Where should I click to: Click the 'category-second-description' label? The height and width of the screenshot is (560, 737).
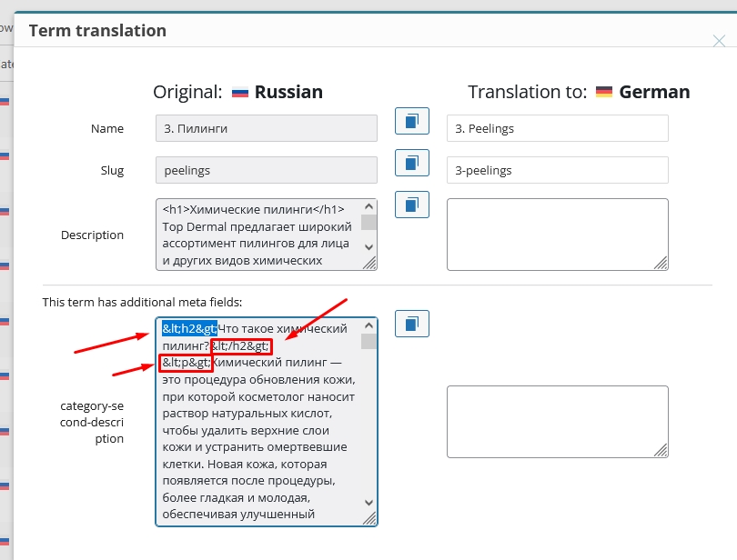click(x=92, y=422)
